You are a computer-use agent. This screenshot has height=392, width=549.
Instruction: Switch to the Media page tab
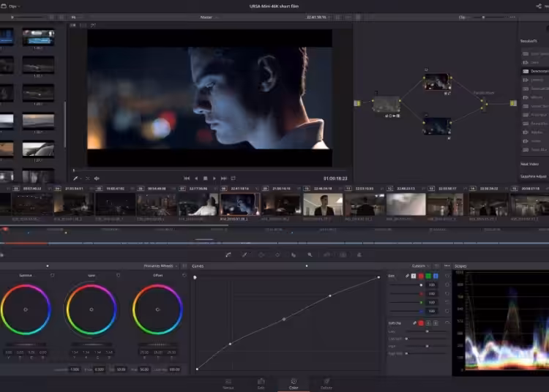pyautogui.click(x=228, y=384)
